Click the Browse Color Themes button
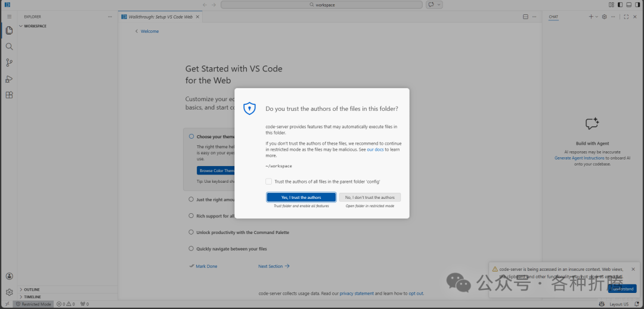644x309 pixels. pos(216,170)
